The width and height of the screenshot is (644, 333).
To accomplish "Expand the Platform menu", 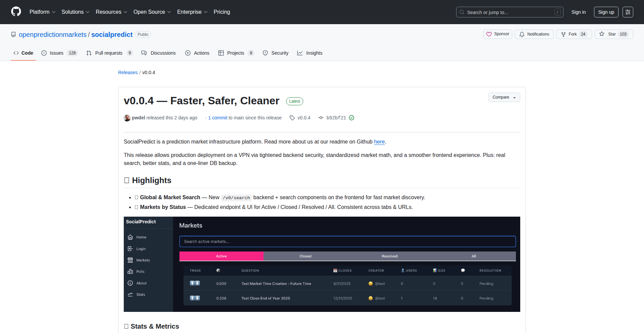I will [x=42, y=12].
